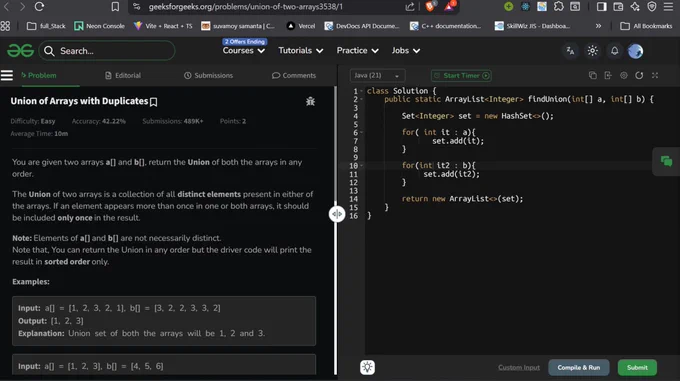The width and height of the screenshot is (680, 381).
Task: Toggle the browser sidebar panel icon
Action: [x=602, y=7]
